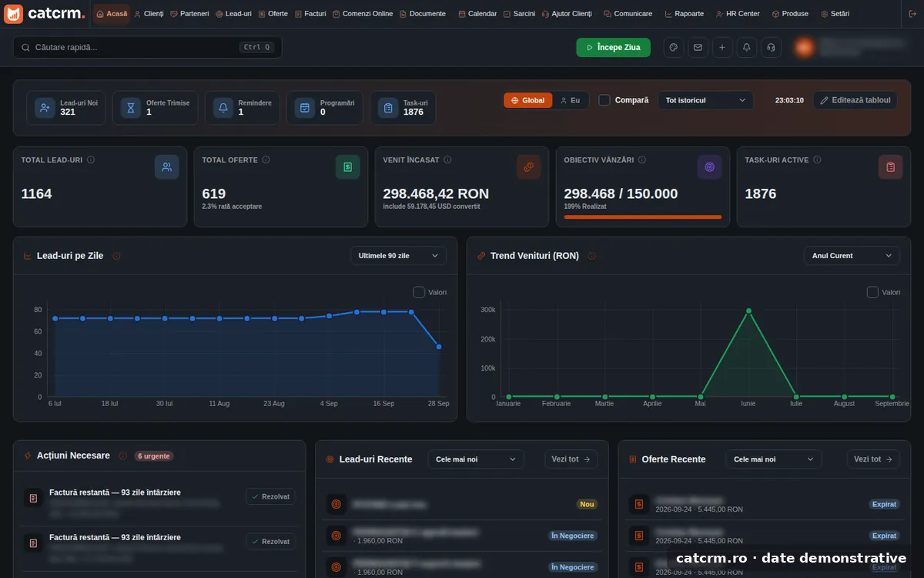Open the notifications bell icon
Viewport: 924px width, 578px height.
746,48
